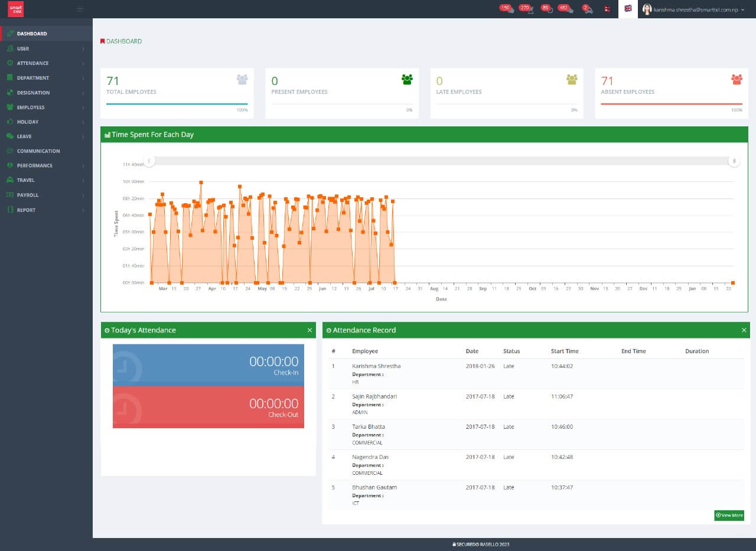This screenshot has height=551, width=756.
Task: Click the View More button
Action: [729, 515]
